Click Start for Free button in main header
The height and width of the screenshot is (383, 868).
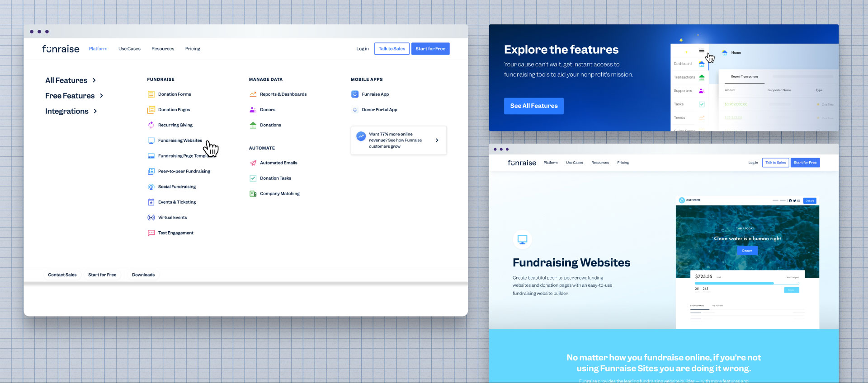[x=430, y=49]
